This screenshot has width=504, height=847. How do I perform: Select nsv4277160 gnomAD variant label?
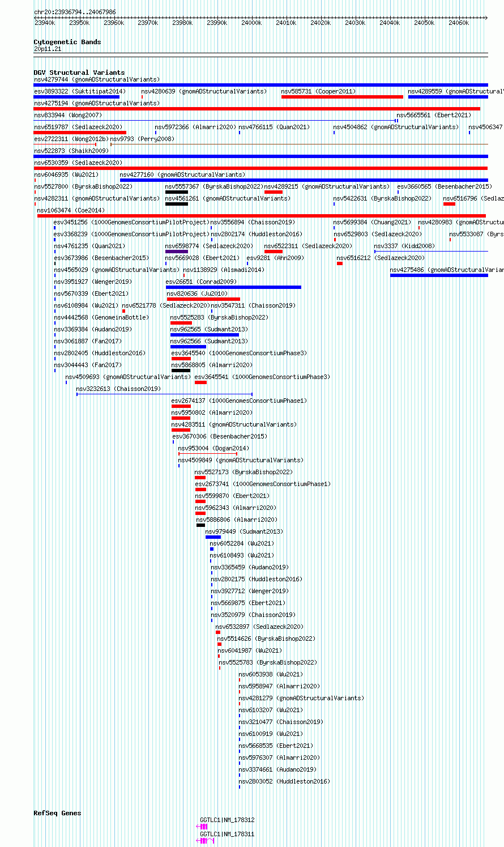coord(183,174)
